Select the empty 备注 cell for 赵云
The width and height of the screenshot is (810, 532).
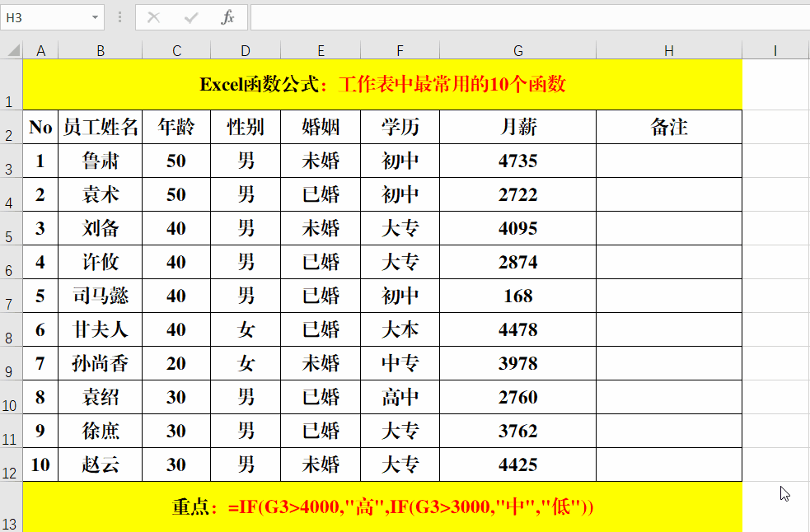[669, 464]
